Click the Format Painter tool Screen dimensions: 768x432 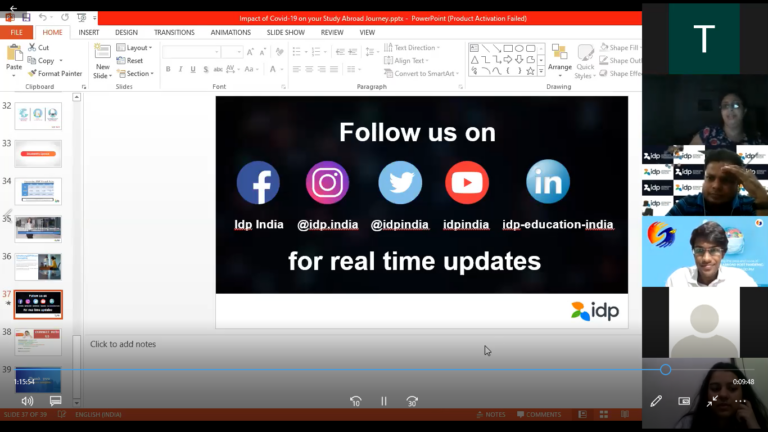click(x=57, y=73)
